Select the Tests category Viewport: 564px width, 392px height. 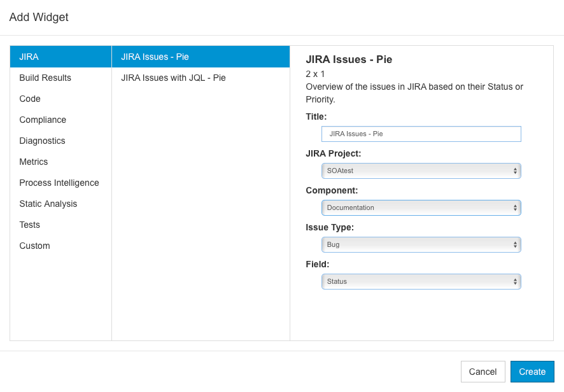coord(60,225)
